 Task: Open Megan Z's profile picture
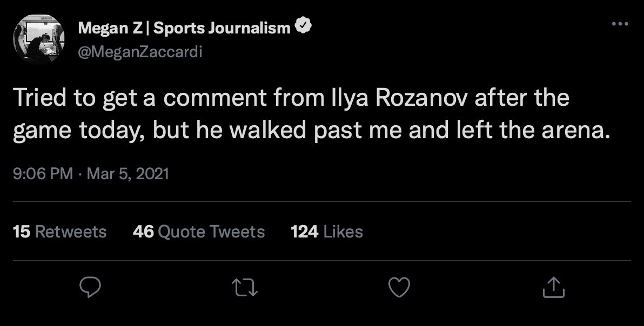pyautogui.click(x=38, y=38)
